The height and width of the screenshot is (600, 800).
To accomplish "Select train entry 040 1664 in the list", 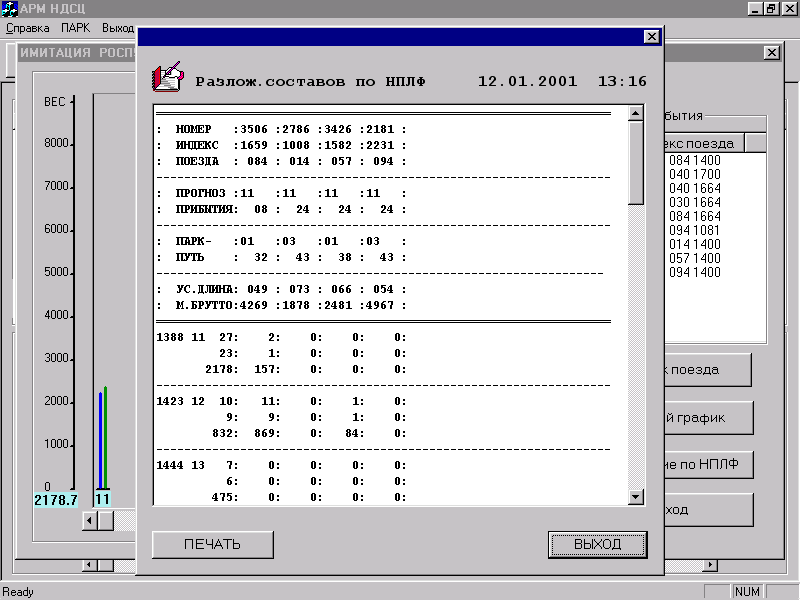I will point(694,188).
